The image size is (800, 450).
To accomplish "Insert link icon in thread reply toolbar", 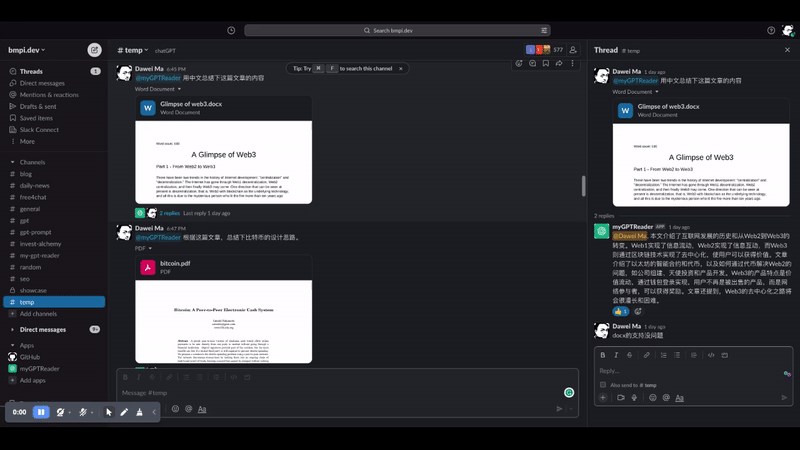I will pyautogui.click(x=646, y=355).
